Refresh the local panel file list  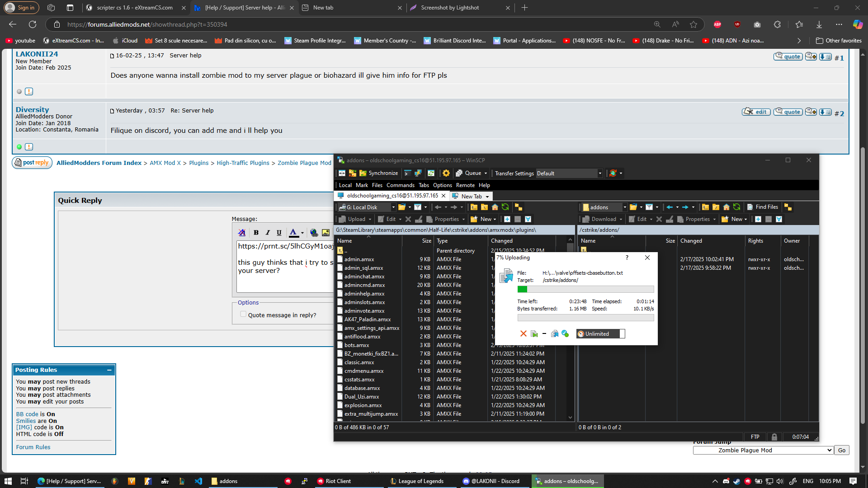click(505, 207)
